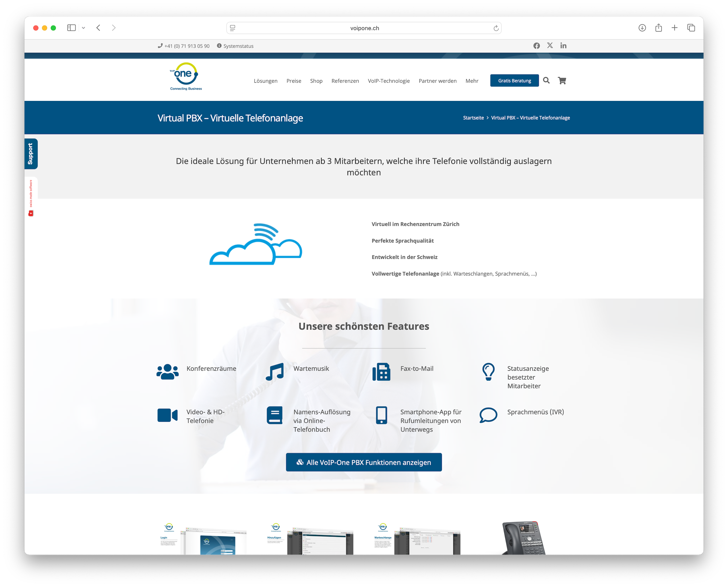Click the Sprachmenüs speech bubble icon
Screen dimensions: 728x587
click(x=488, y=415)
